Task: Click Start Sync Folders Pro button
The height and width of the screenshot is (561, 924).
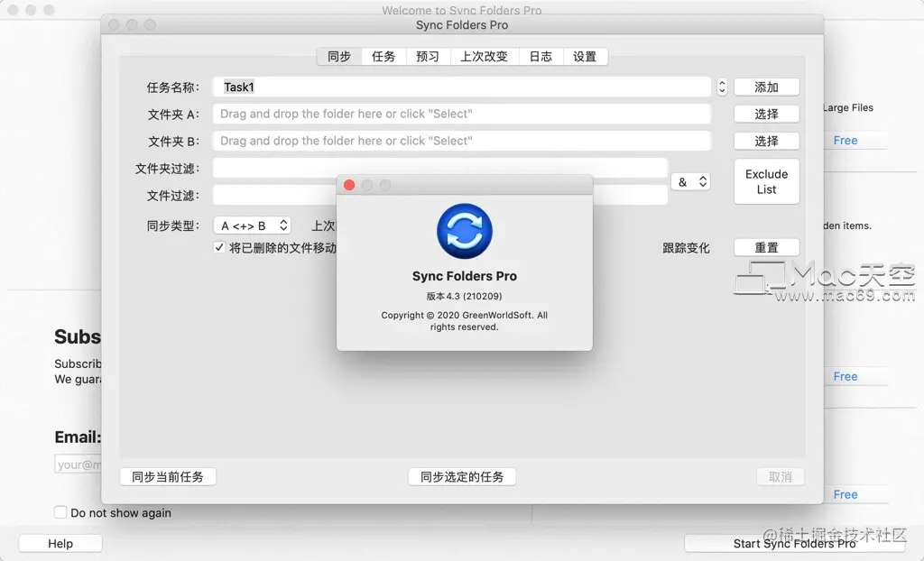Action: 794,543
